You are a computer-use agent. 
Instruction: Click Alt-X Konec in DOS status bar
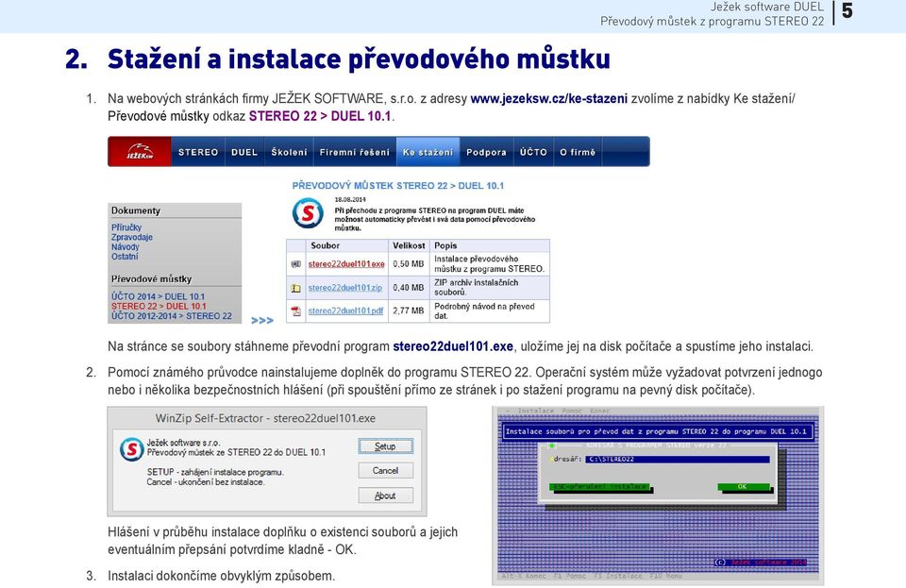pyautogui.click(x=524, y=576)
